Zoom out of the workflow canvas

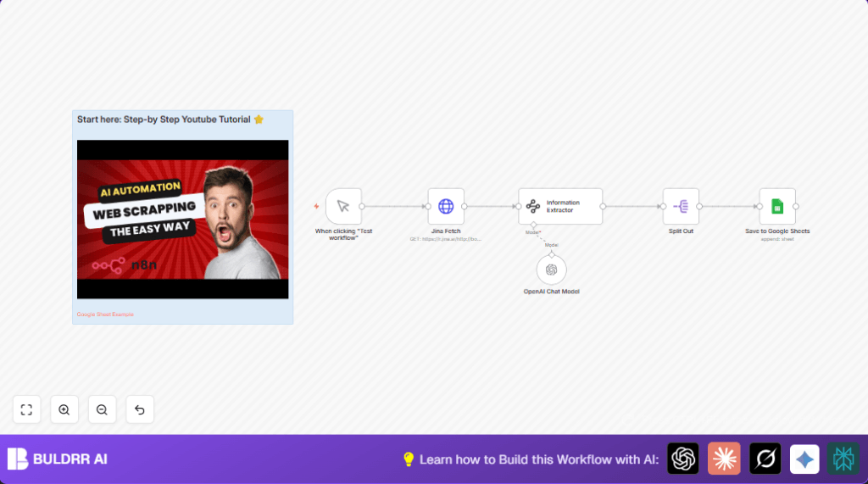pos(102,409)
